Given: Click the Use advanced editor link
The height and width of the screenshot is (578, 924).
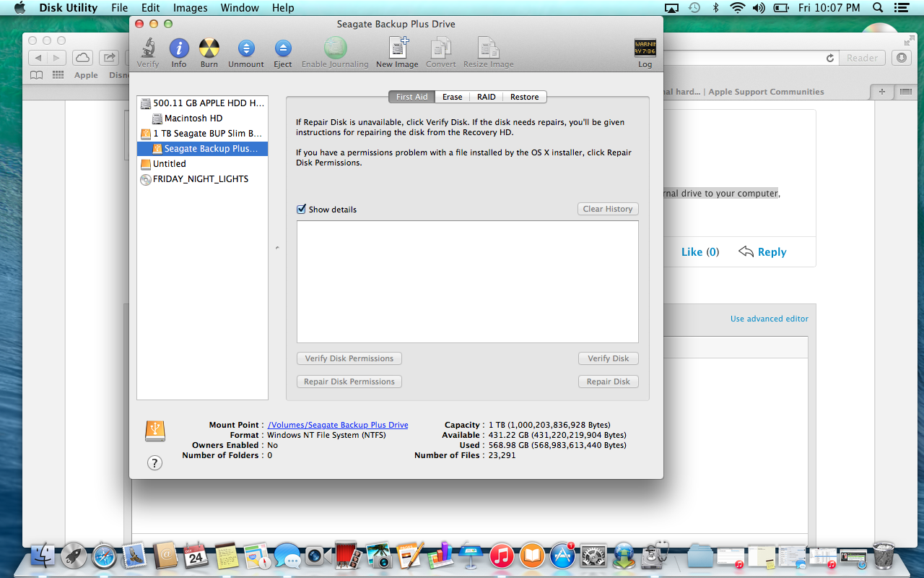Looking at the screenshot, I should pyautogui.click(x=770, y=319).
